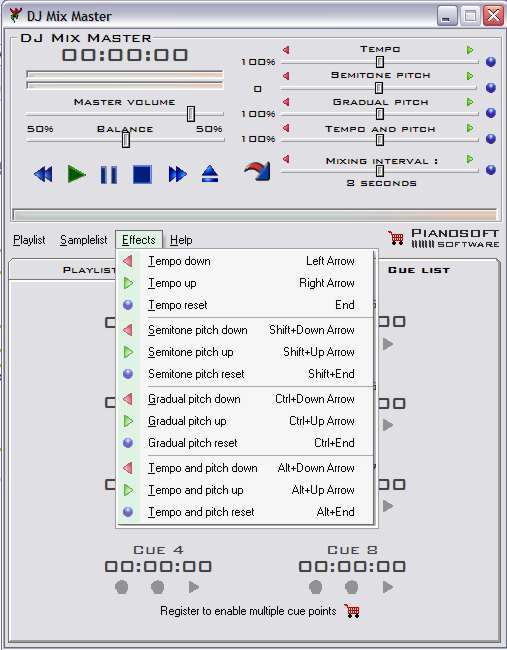Lower gradual pitch with the red arrow beside the Gradual pitch label
This screenshot has width=507, height=650.
click(286, 102)
